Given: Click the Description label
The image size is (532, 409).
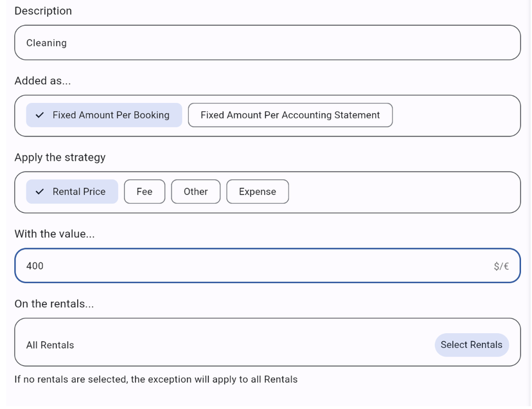Looking at the screenshot, I should [43, 11].
